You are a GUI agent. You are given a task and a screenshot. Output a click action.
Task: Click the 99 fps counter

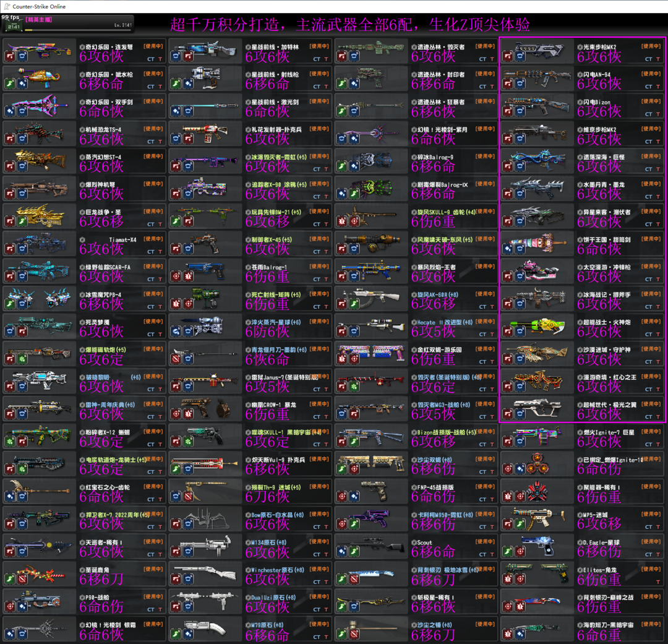click(x=11, y=17)
